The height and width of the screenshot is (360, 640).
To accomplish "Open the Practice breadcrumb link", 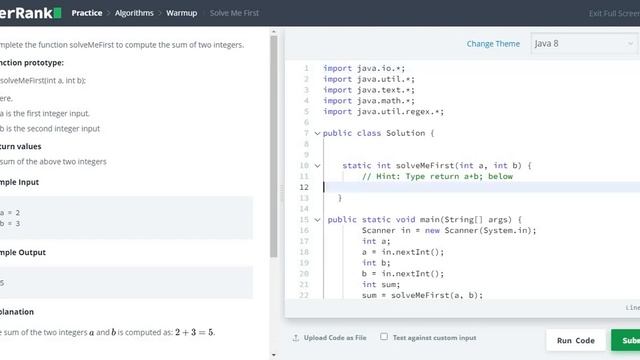I will coord(87,13).
